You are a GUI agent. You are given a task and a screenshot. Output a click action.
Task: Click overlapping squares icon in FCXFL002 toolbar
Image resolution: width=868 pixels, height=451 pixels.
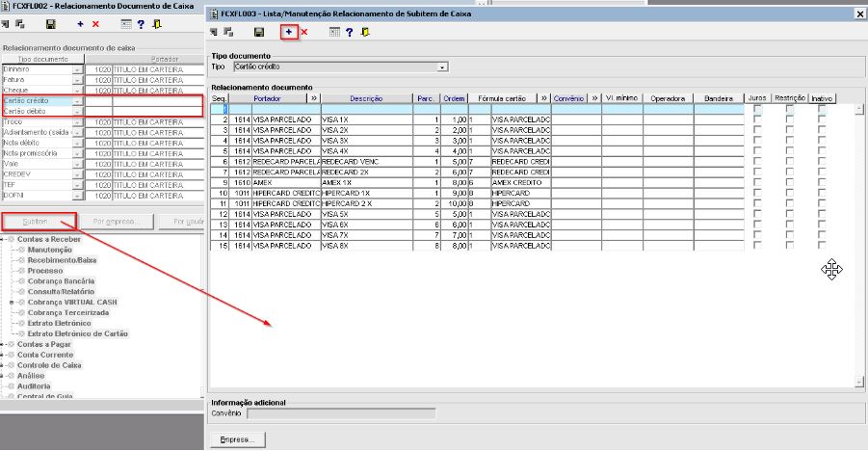click(20, 24)
